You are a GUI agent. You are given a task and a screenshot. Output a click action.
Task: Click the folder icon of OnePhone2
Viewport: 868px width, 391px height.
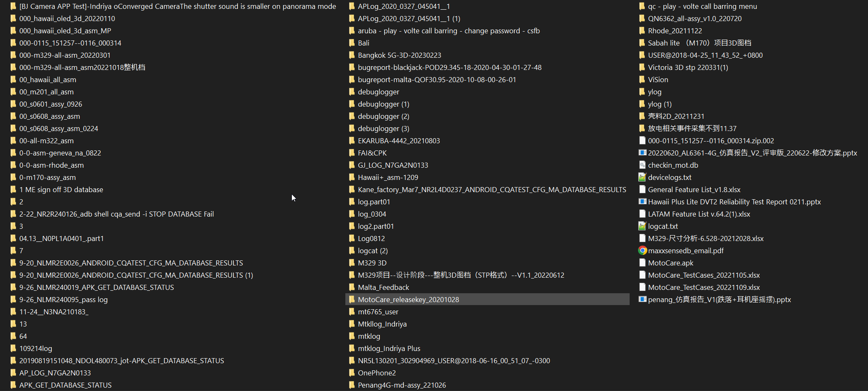click(x=352, y=373)
